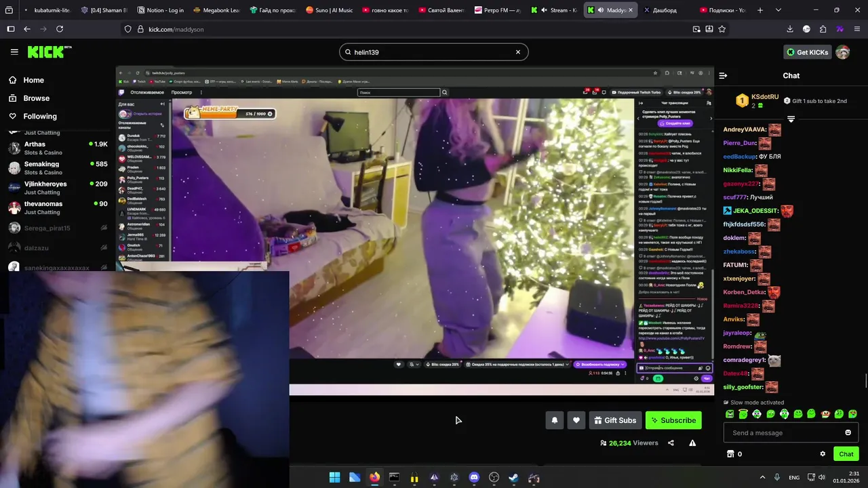Open a new browser tab
Viewport: 868px width, 488px height.
tap(760, 10)
